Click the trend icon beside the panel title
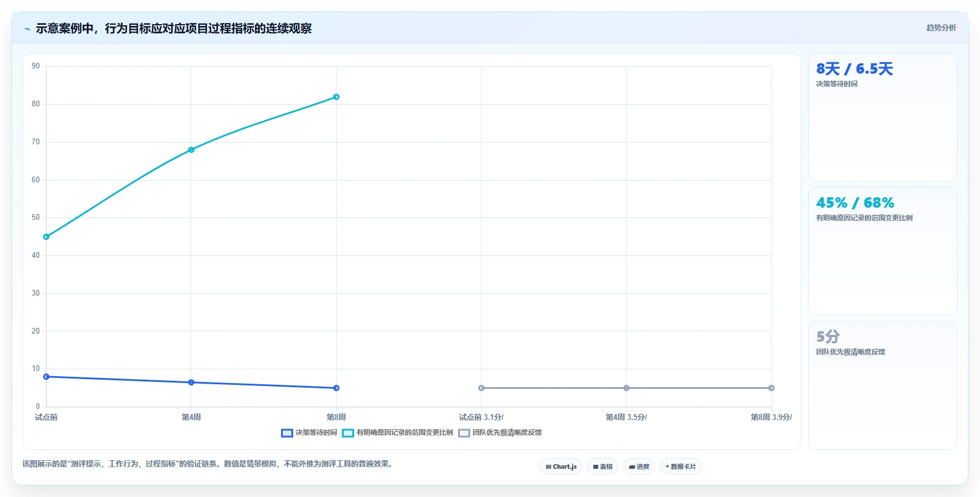980x497 pixels. [x=27, y=29]
